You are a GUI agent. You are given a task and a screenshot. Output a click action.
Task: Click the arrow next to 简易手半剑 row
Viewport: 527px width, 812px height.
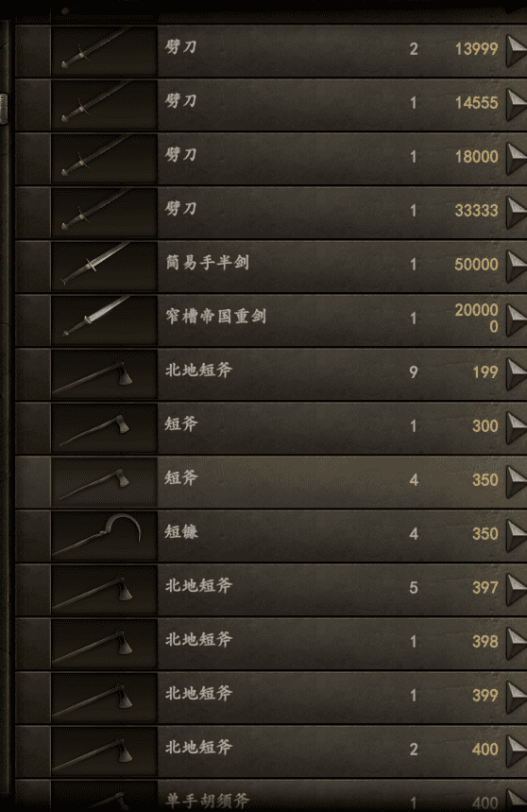pyautogui.click(x=516, y=266)
